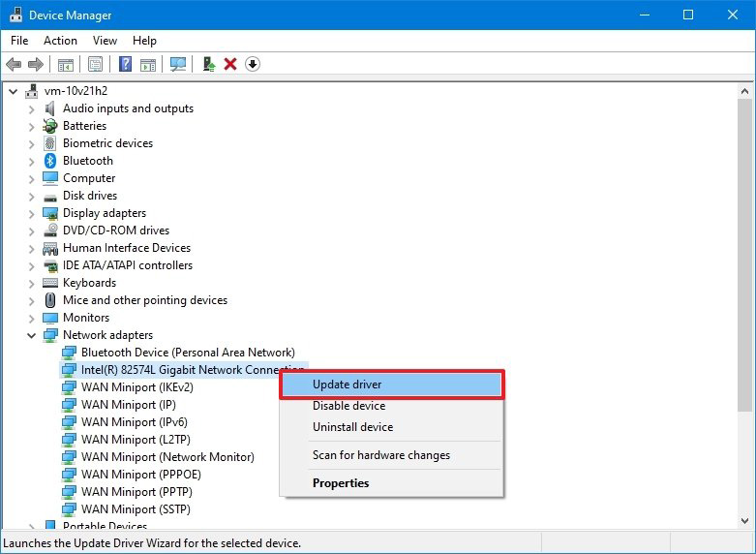Click the update driver green arrow icon
The image size is (756, 554).
pos(208,65)
